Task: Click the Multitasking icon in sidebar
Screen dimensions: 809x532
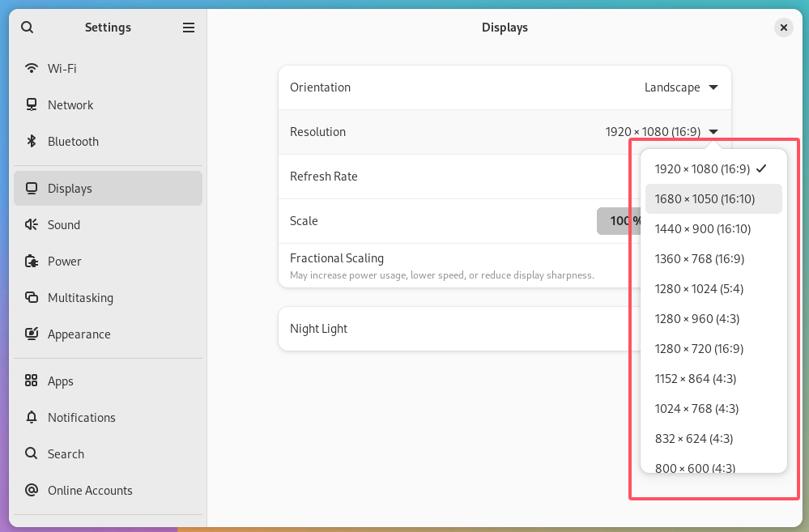Action: (x=32, y=298)
